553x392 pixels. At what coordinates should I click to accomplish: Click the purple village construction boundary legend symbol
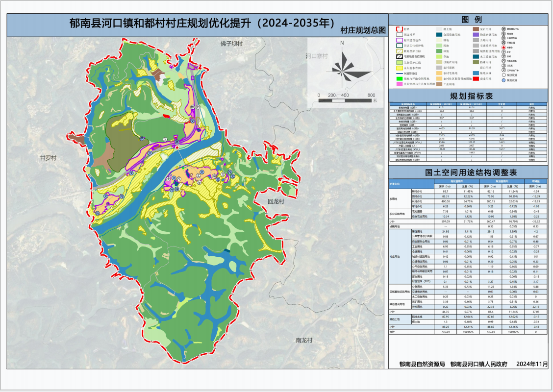click(400, 40)
